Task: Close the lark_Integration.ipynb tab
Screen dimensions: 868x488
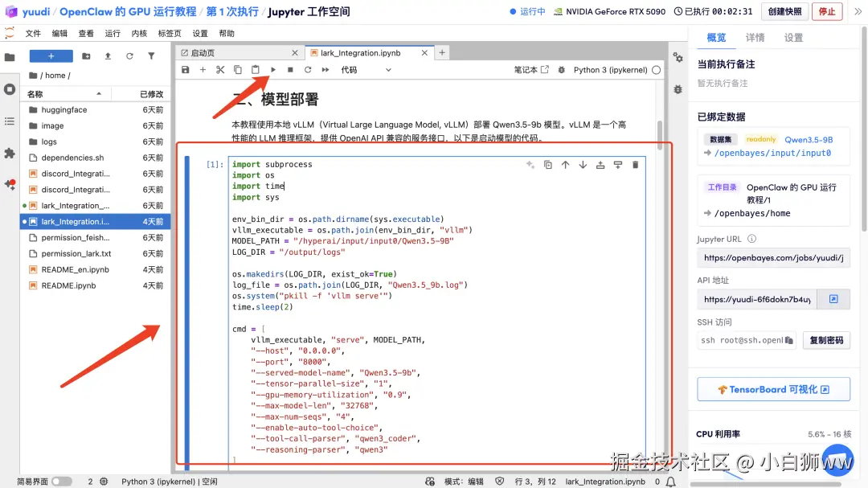Action: (x=424, y=53)
